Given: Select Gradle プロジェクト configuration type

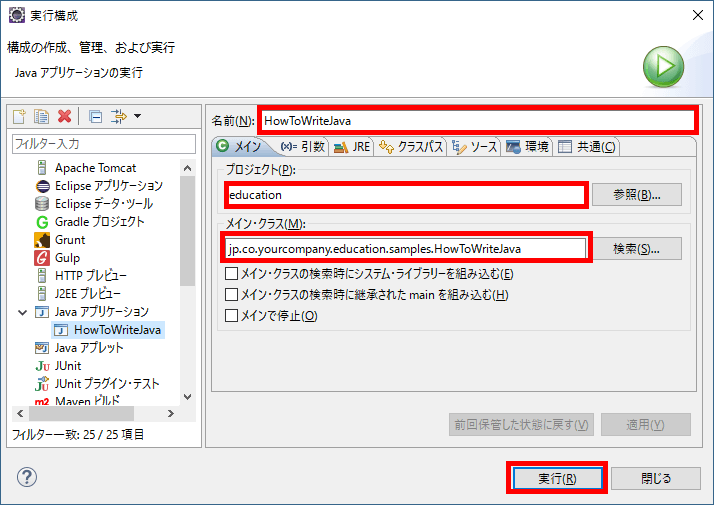Looking at the screenshot, I should pyautogui.click(x=99, y=222).
